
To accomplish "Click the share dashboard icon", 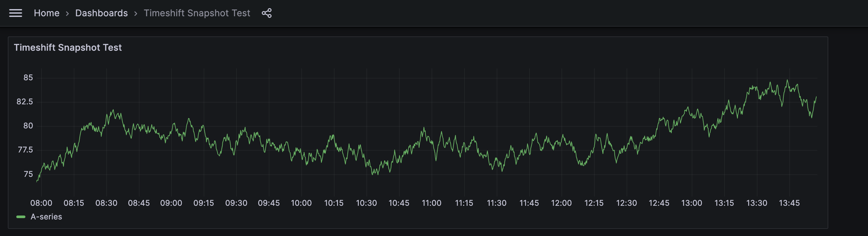I will (x=267, y=13).
